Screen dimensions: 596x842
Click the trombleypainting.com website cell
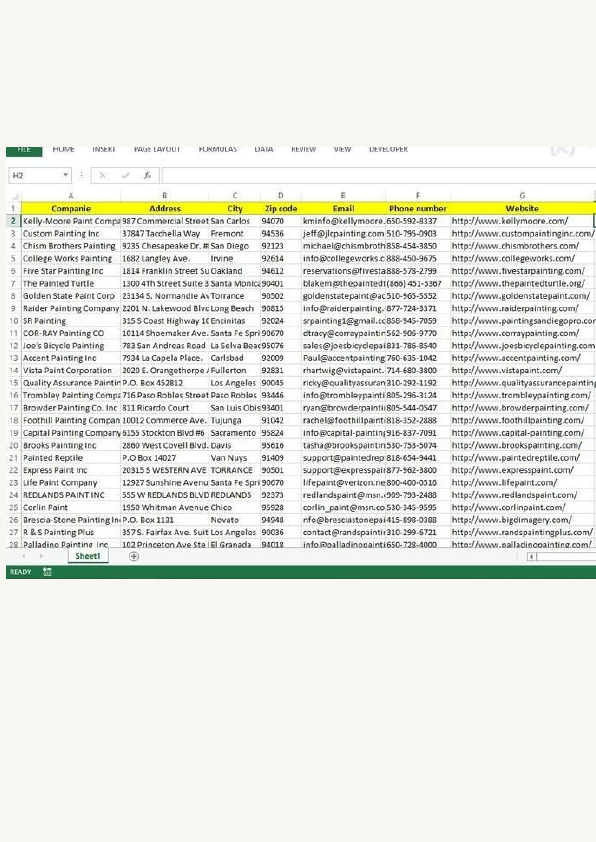[522, 395]
